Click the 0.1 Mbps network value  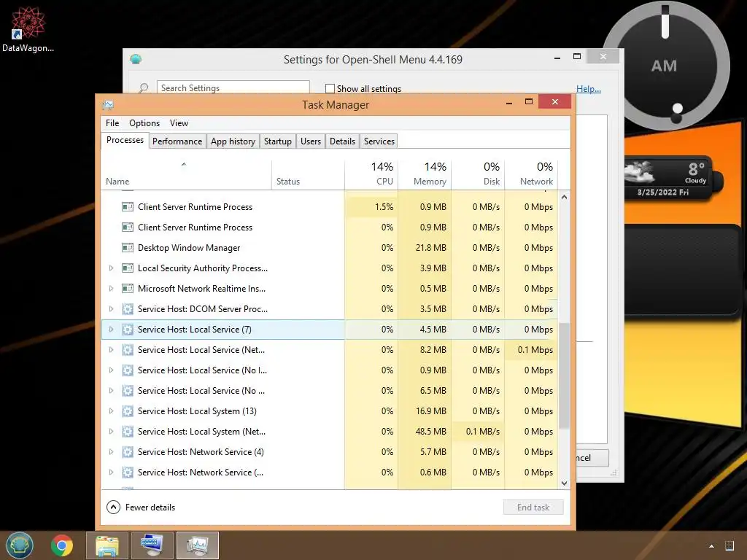click(x=535, y=350)
